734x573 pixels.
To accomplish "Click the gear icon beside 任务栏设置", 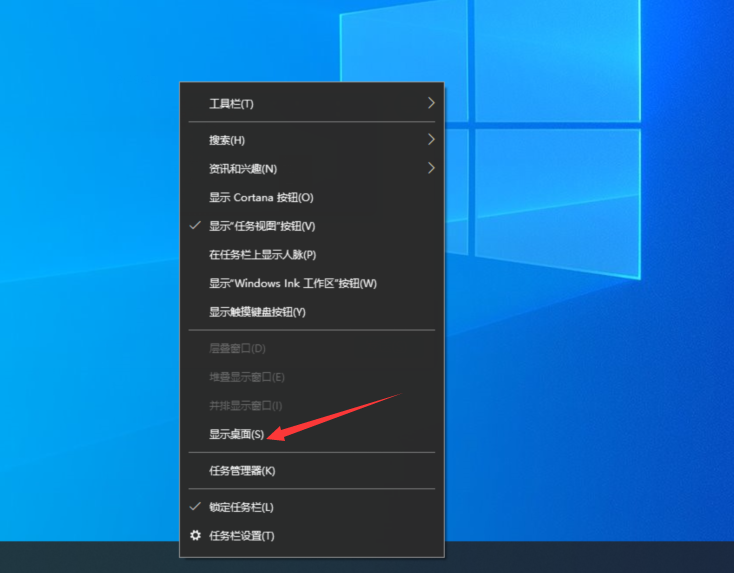I will click(195, 536).
